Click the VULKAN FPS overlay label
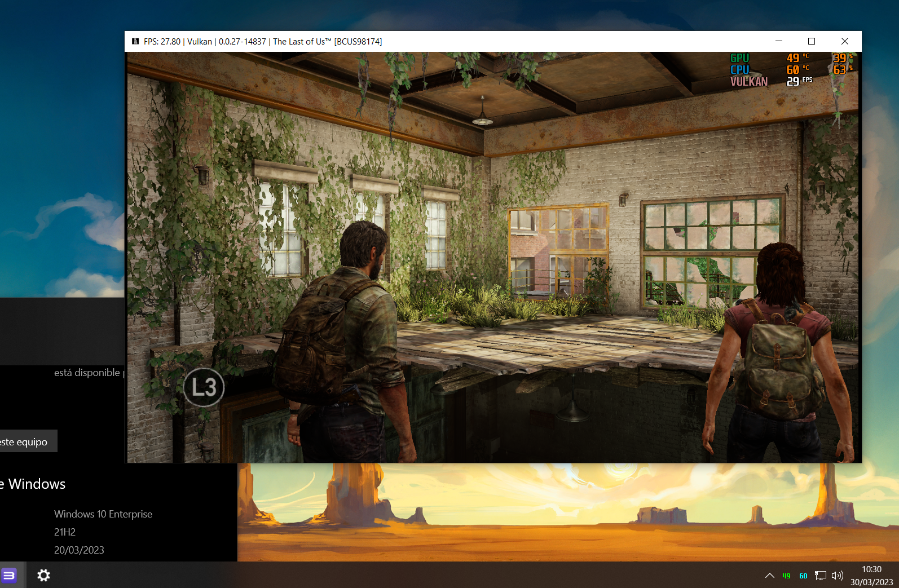Screen dimensions: 899x588 pos(749,82)
